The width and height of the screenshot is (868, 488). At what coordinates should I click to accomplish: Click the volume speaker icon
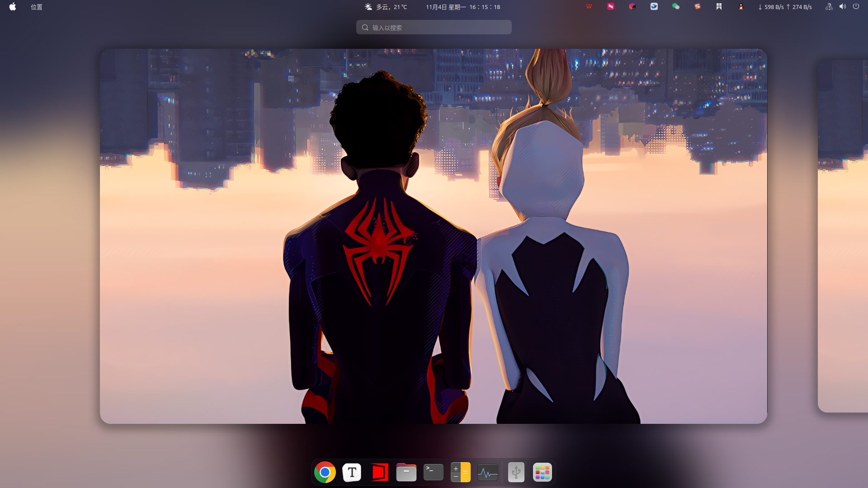coord(843,7)
